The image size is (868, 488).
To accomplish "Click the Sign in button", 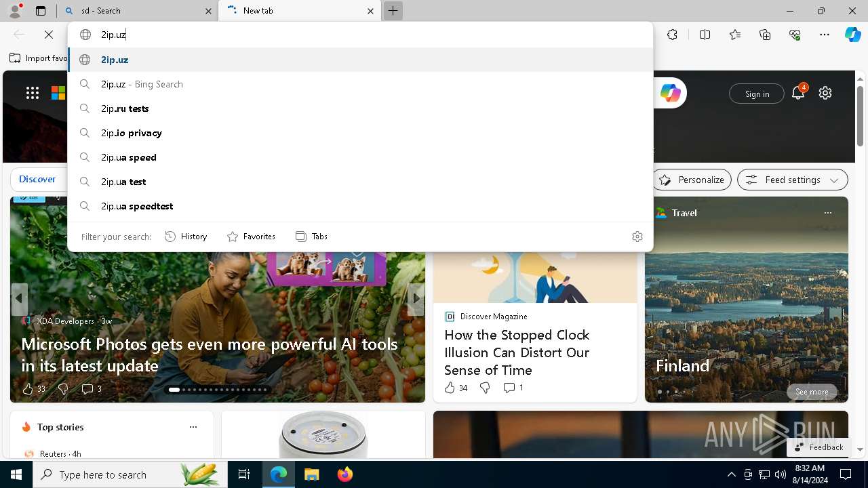I will [x=757, y=94].
